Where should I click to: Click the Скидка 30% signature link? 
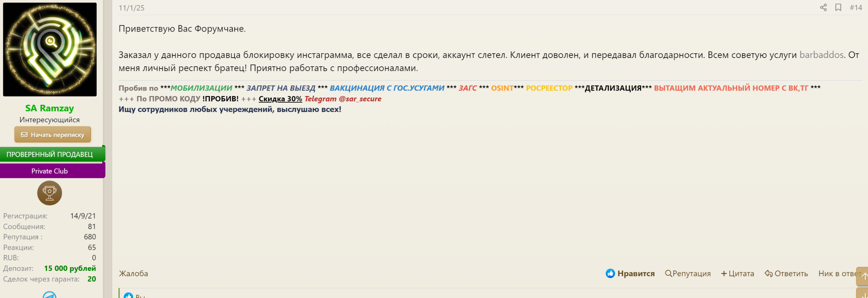point(280,99)
